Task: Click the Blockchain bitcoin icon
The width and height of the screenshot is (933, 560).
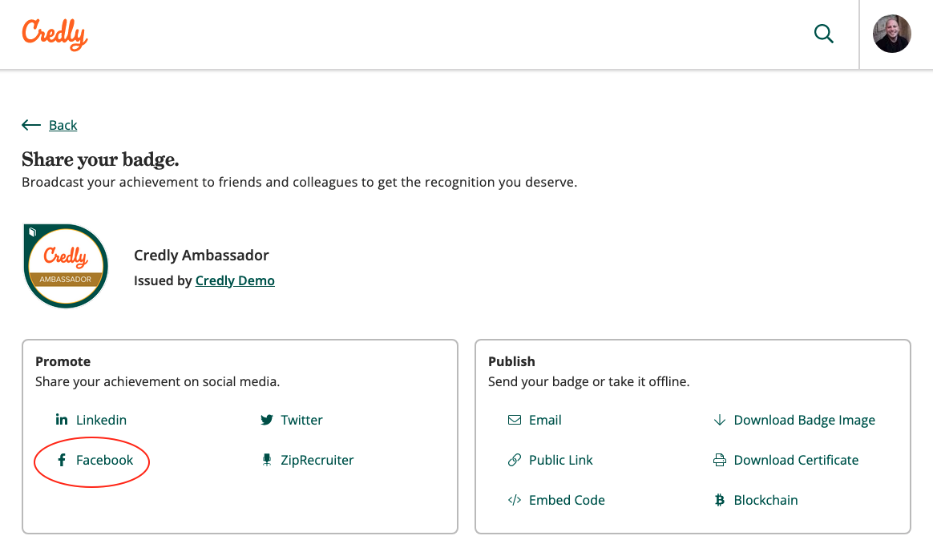Action: pos(719,500)
